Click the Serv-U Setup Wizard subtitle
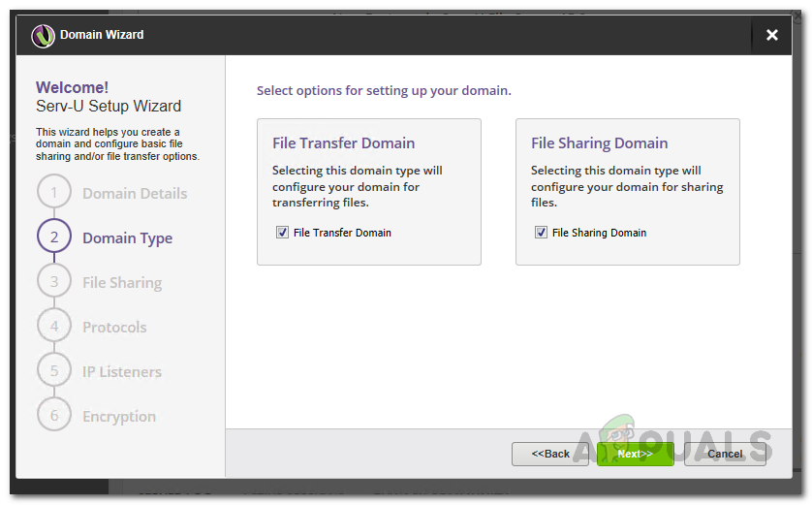Viewport: 812px width, 505px height. (109, 107)
